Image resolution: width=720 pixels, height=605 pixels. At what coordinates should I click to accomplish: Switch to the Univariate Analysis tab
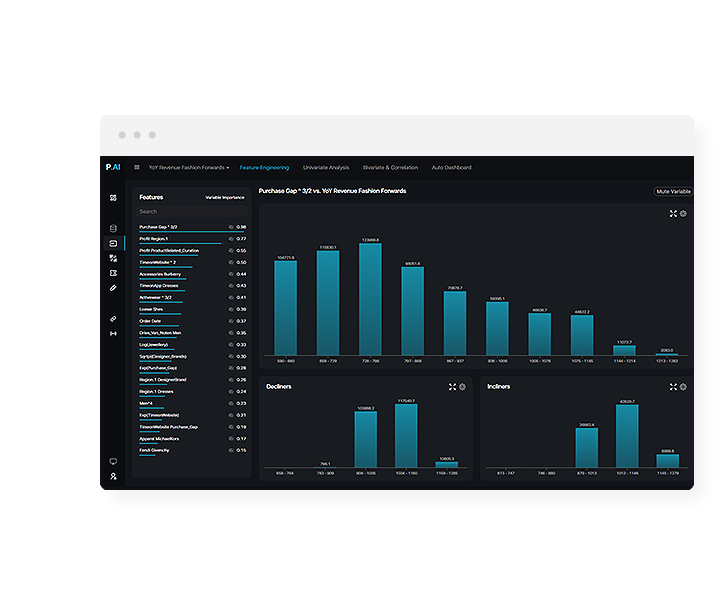pyautogui.click(x=326, y=168)
